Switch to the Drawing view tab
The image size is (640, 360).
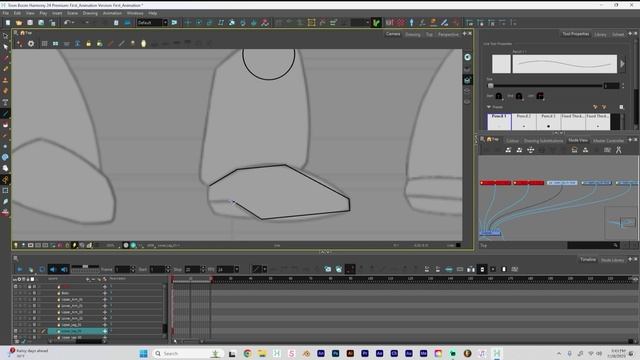pyautogui.click(x=413, y=35)
